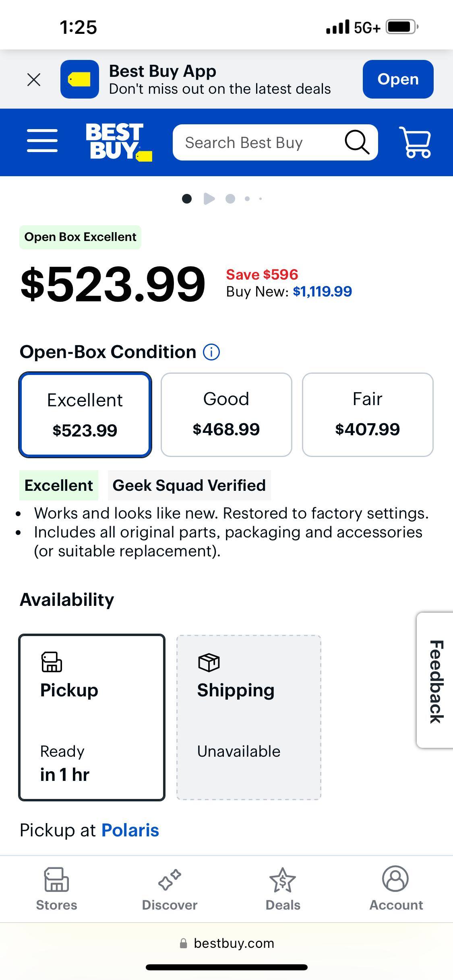This screenshot has width=453, height=980.
Task: Show Open-Box Condition info tooltip
Action: (x=211, y=352)
